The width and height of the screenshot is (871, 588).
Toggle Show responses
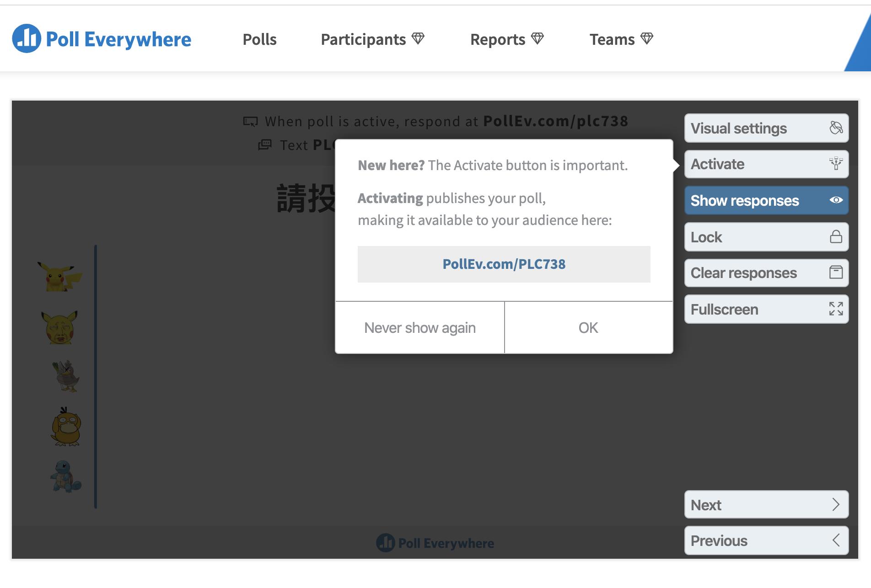[x=766, y=200]
